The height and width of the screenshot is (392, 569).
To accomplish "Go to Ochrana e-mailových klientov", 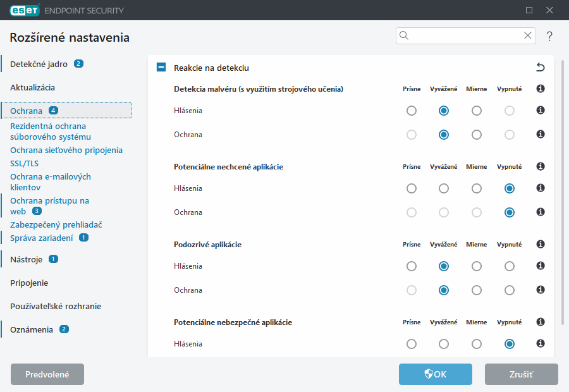I will pyautogui.click(x=51, y=182).
